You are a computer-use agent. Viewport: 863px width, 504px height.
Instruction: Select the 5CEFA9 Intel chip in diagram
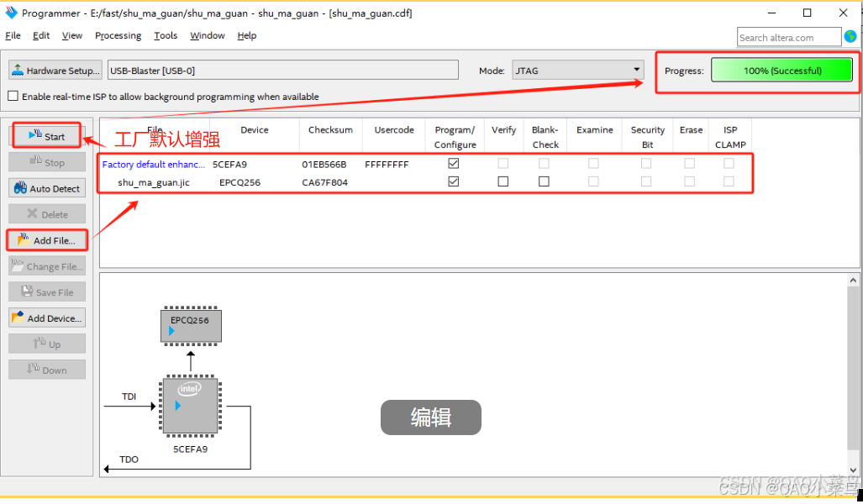coord(191,407)
